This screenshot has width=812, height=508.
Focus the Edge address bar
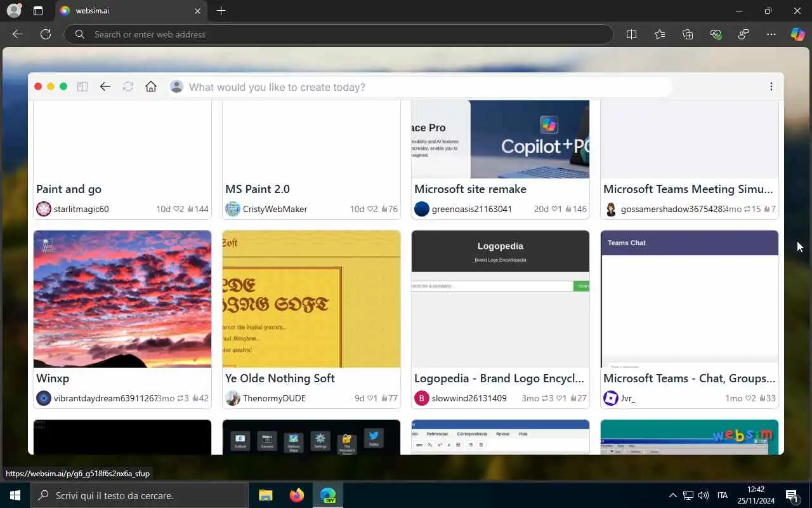tap(339, 34)
